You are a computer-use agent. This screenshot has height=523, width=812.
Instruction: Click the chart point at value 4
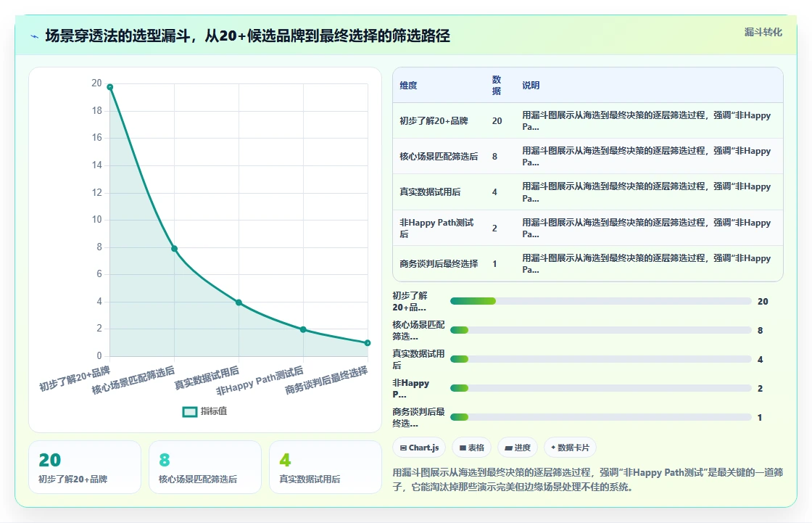pyautogui.click(x=239, y=302)
